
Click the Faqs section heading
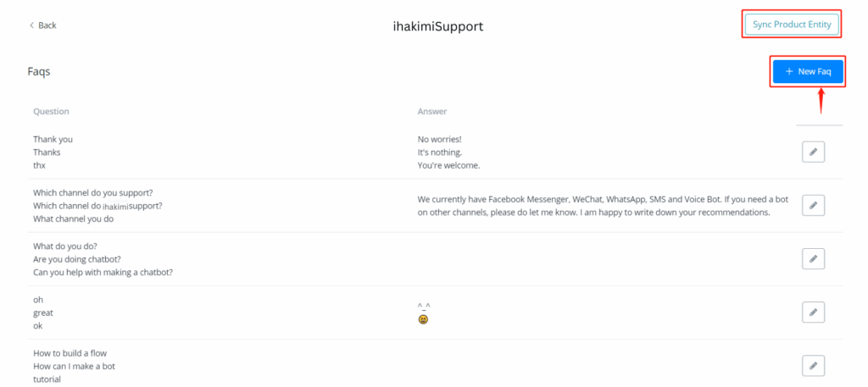[39, 72]
